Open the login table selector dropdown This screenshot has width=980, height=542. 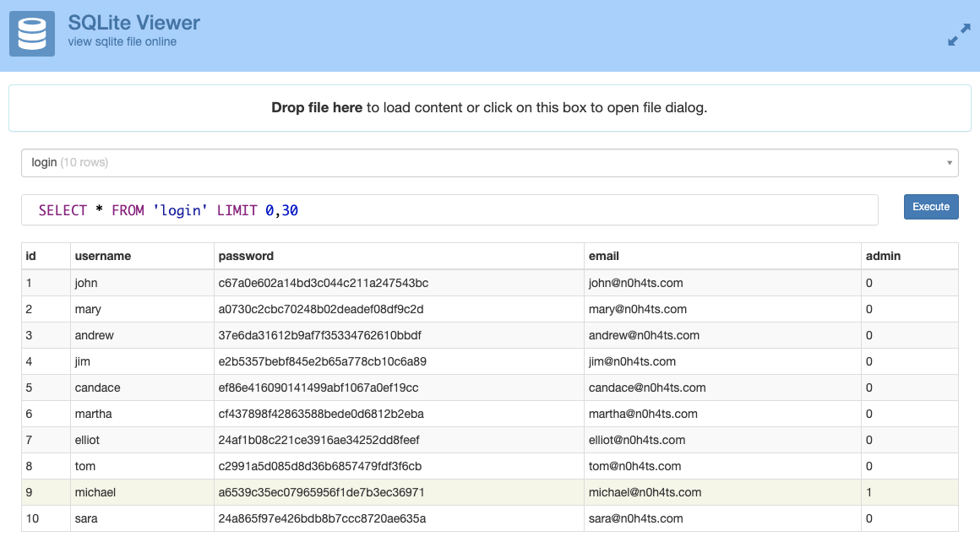pyautogui.click(x=489, y=163)
